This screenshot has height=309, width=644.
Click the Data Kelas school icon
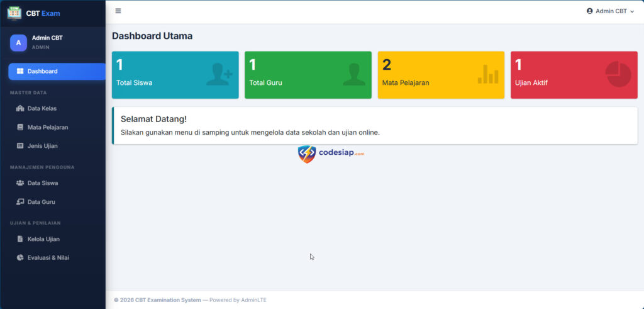pyautogui.click(x=20, y=108)
